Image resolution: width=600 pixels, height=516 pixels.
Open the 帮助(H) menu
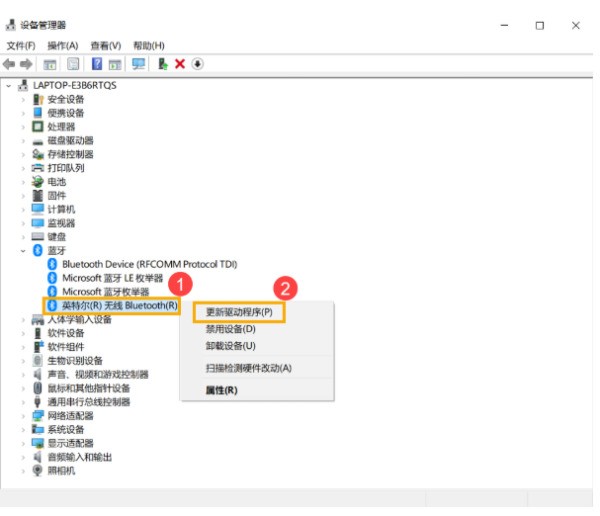pos(149,46)
